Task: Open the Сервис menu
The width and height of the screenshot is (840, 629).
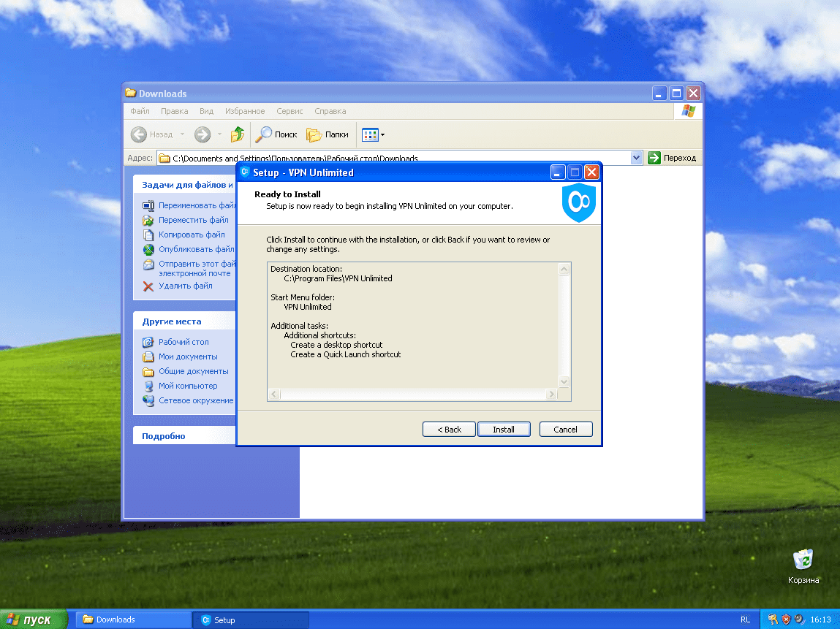Action: pos(290,111)
